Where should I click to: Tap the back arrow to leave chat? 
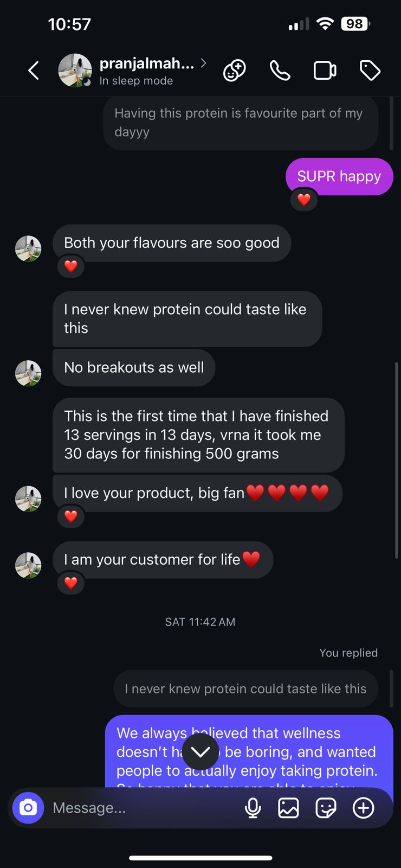[34, 71]
